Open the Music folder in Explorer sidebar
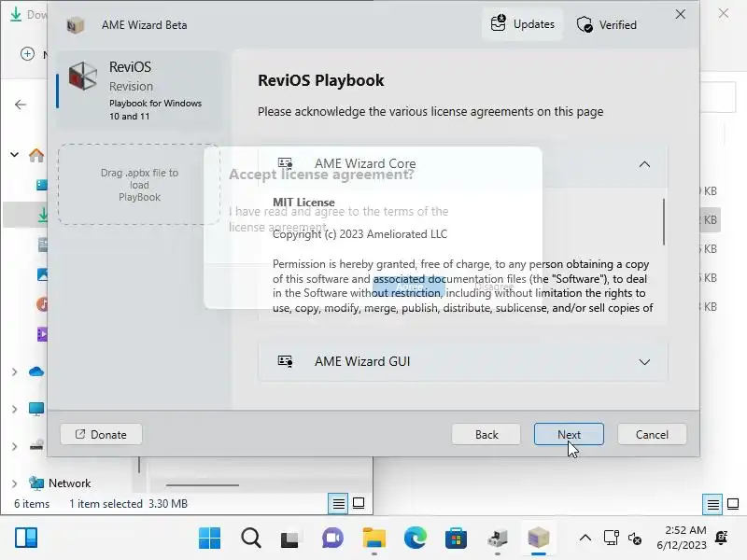Screen dimensions: 747x560 [42, 304]
